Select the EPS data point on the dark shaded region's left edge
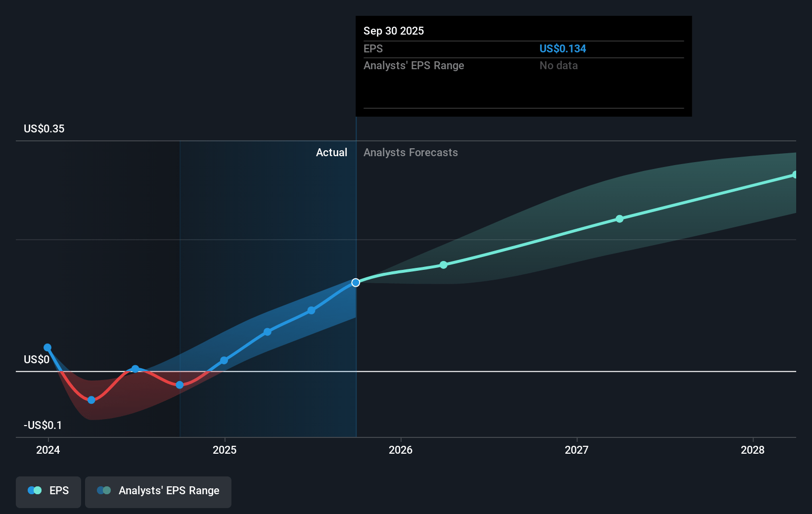 (x=180, y=385)
